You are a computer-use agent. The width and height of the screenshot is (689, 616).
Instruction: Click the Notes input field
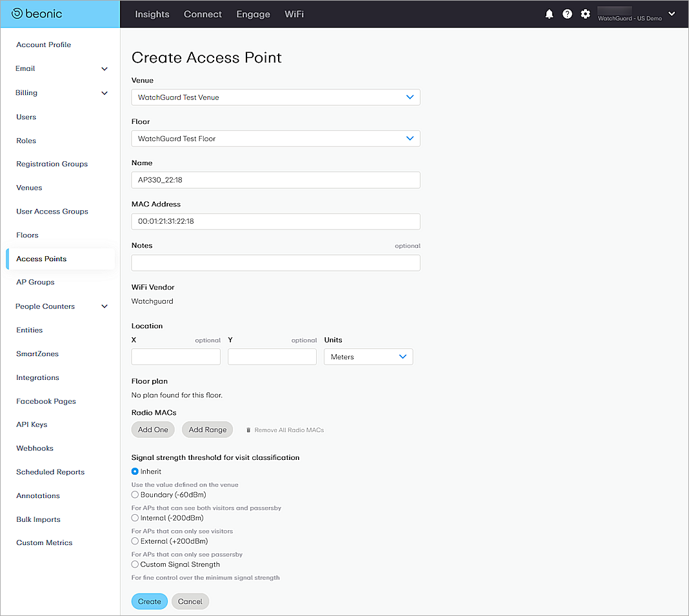(x=275, y=263)
